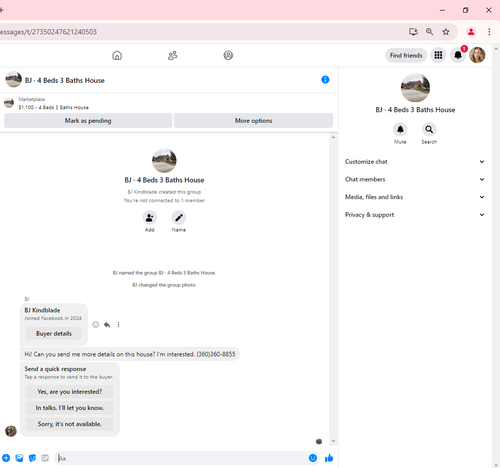Open the Facebook menu grid icon

pyautogui.click(x=438, y=55)
